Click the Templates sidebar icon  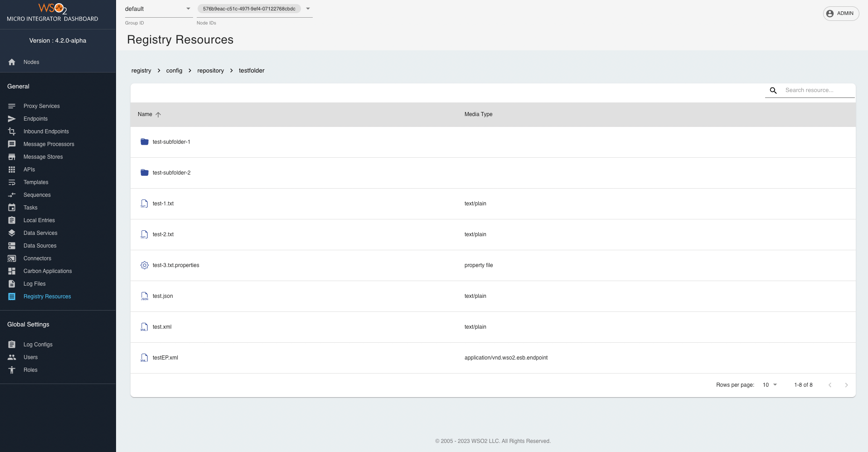pos(12,182)
